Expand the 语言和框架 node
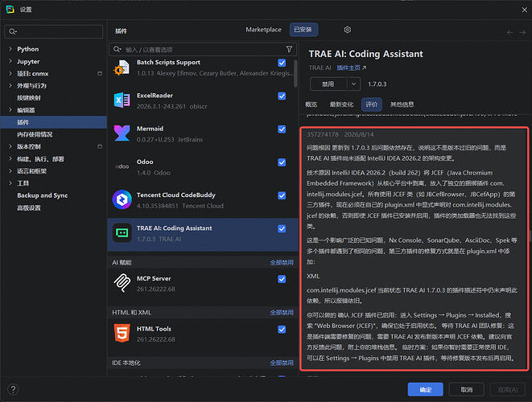This screenshot has width=532, height=402. pyautogui.click(x=10, y=170)
